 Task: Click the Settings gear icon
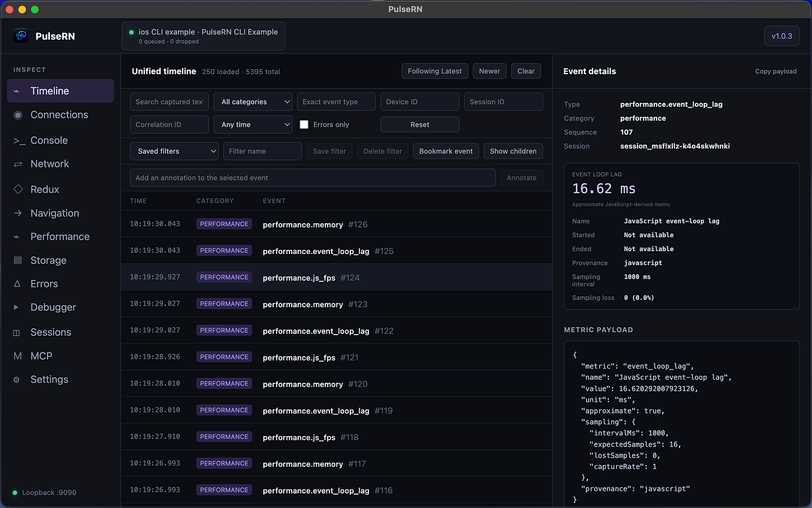click(17, 380)
